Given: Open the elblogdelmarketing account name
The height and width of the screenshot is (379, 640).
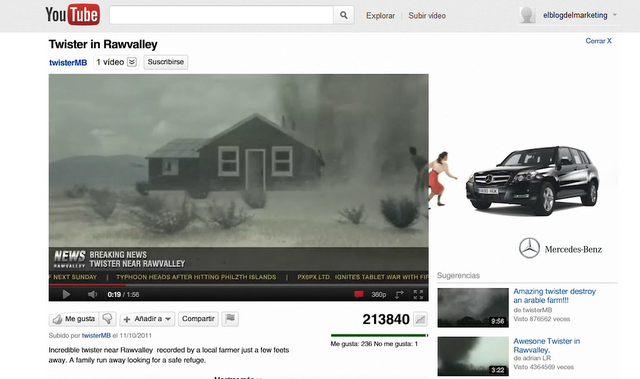Looking at the screenshot, I should point(575,15).
